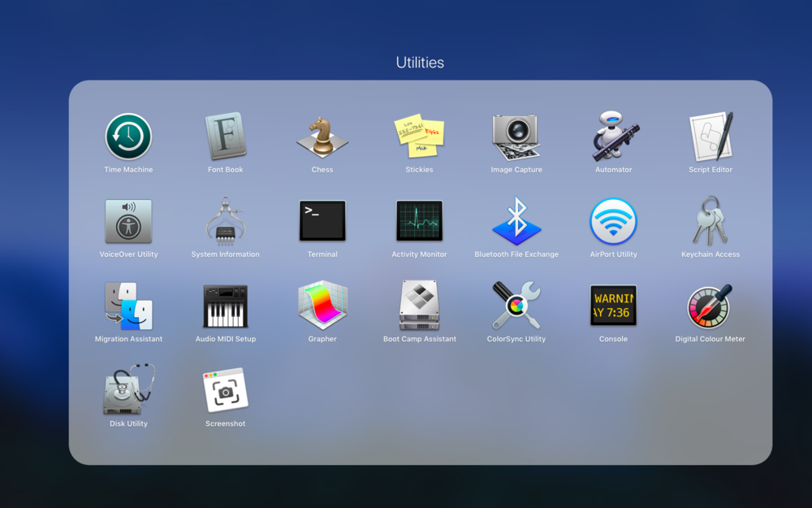Viewport: 812px width, 508px height.
Task: Click the "Console" label text
Action: [614, 339]
